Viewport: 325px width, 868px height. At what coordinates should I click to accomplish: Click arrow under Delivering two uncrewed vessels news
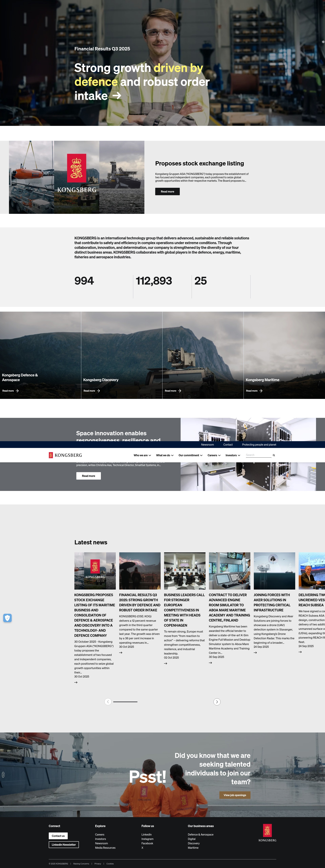(x=300, y=652)
